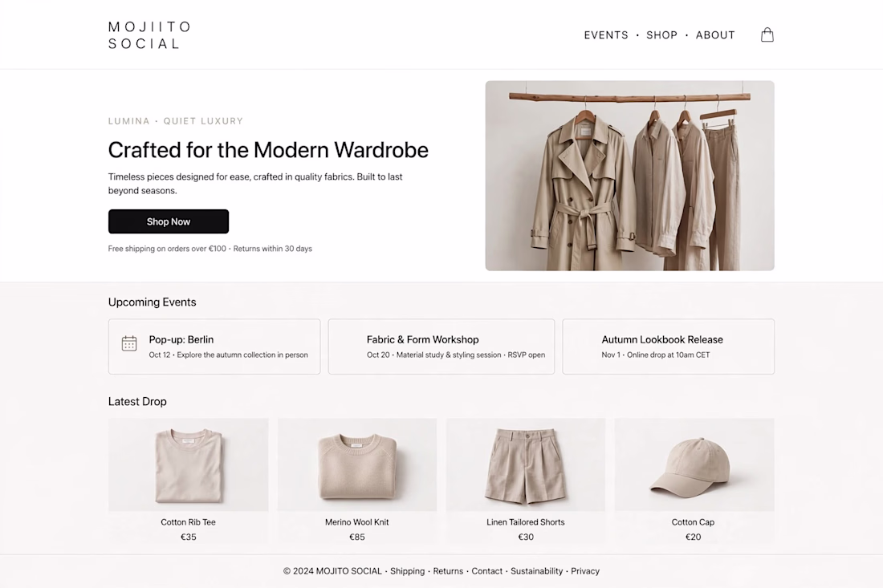View the Merino Wool Knit product image
Screen dimensions: 883x588
click(357, 464)
